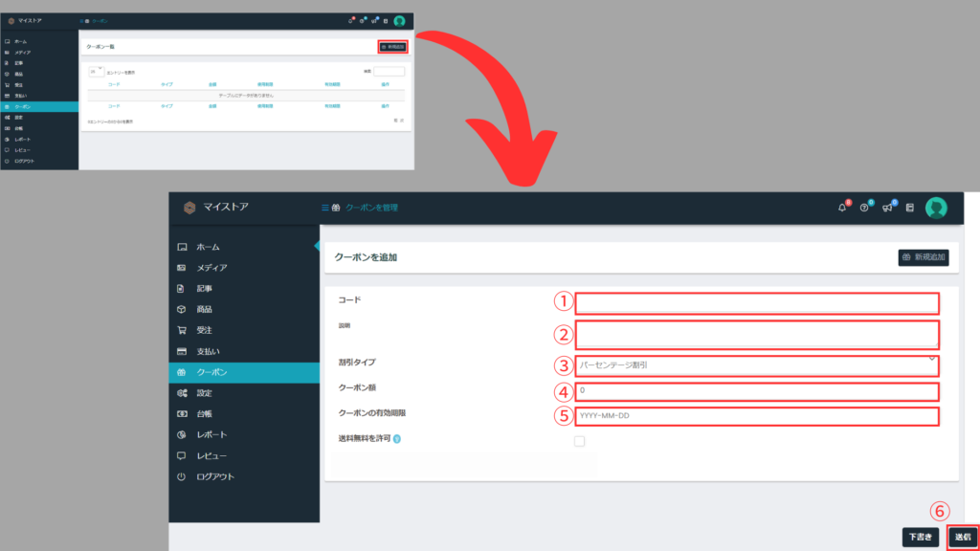The width and height of the screenshot is (980, 551).
Task: Click the info icon next to 送料無料を許可
Action: tap(396, 439)
